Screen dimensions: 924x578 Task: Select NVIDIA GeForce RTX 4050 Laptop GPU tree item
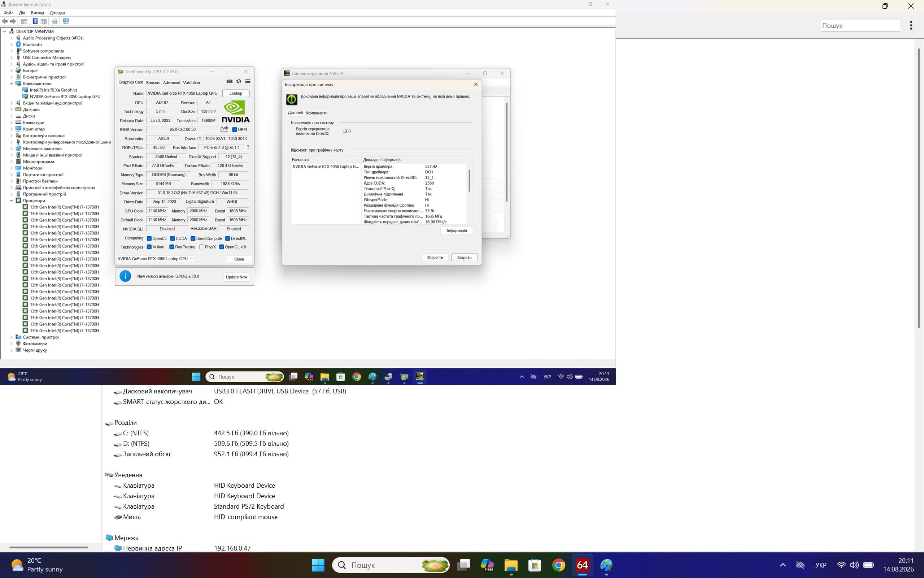point(65,97)
